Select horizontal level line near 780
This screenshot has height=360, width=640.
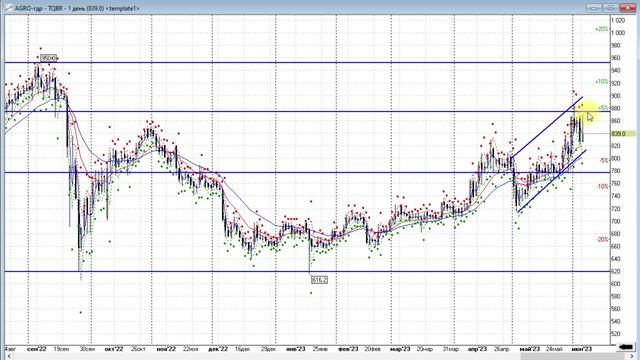(306, 172)
